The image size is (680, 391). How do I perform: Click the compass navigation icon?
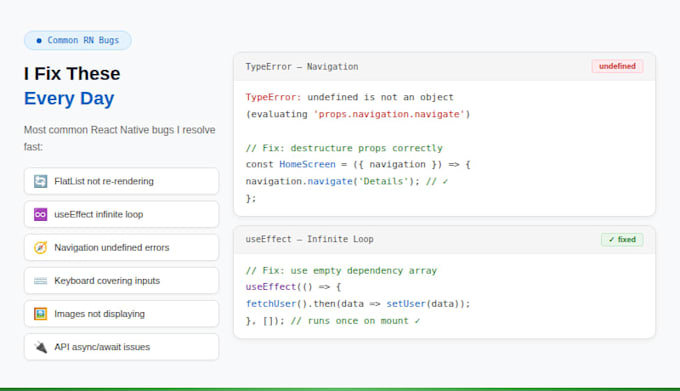pyautogui.click(x=40, y=248)
